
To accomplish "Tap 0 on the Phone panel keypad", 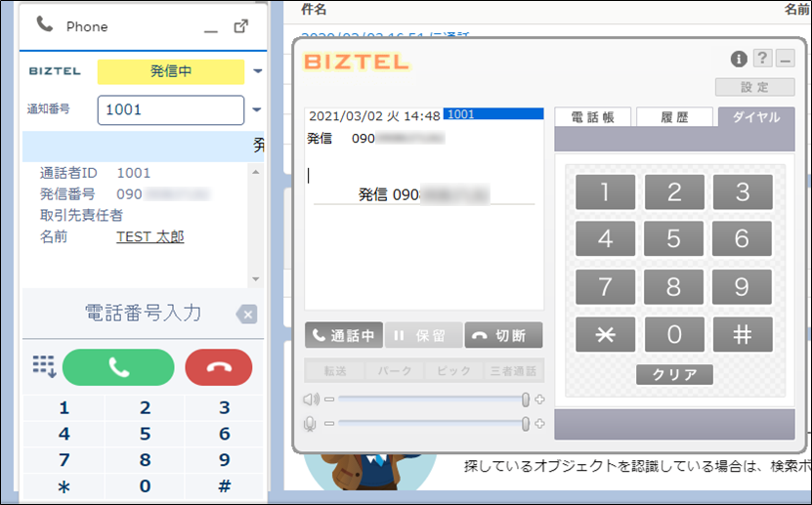I will click(145, 486).
